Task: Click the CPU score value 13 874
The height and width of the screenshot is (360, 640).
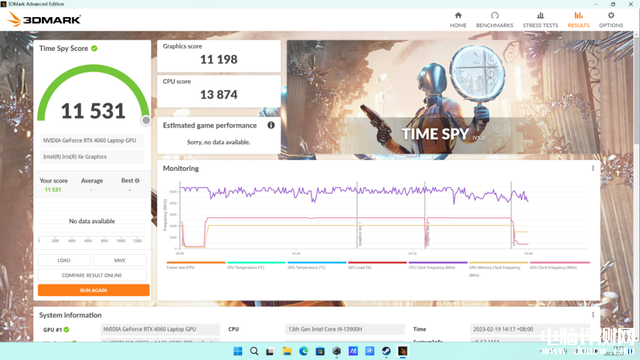Action: coord(218,95)
